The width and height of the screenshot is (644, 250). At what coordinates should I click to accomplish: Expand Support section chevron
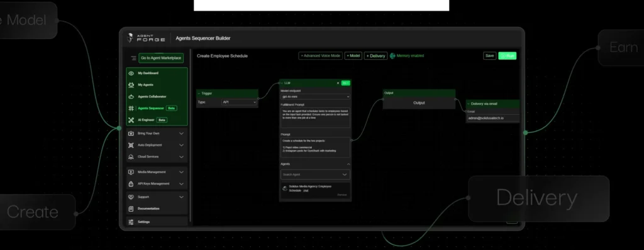tap(182, 197)
